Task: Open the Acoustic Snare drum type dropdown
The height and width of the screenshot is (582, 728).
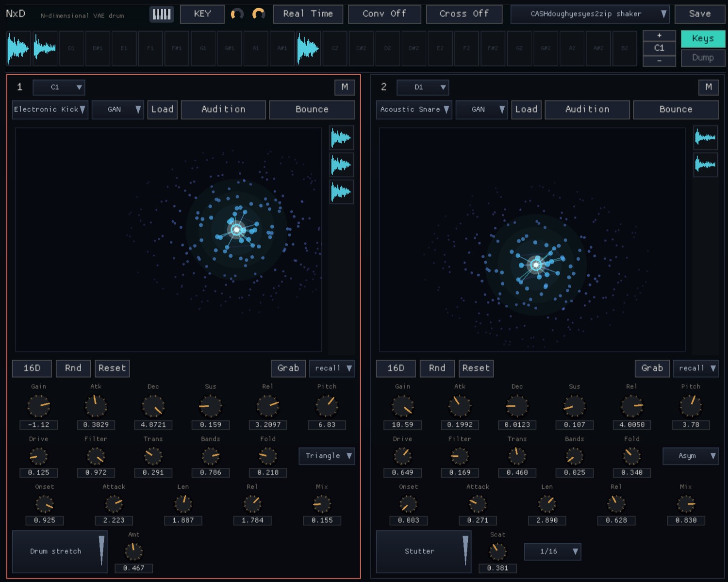Action: pyautogui.click(x=414, y=110)
